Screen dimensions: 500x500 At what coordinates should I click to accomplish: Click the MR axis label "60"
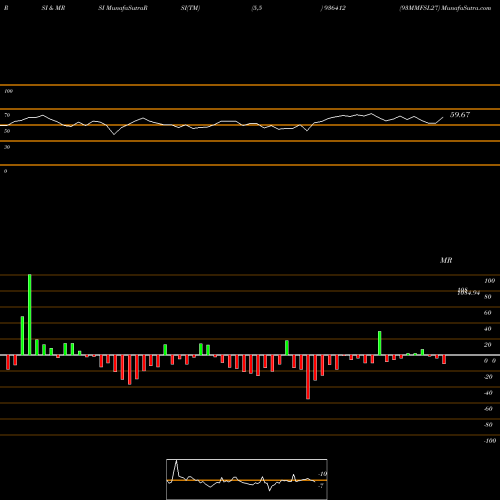click(487, 313)
